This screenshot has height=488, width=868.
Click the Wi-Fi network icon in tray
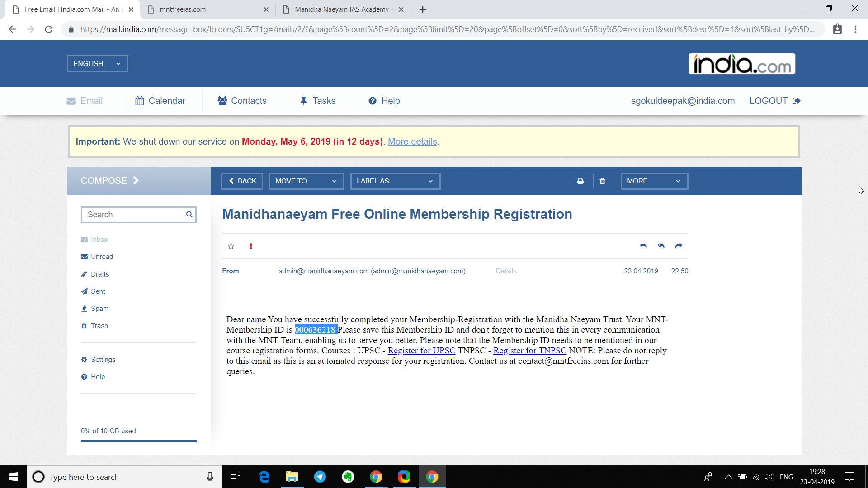pyautogui.click(x=756, y=477)
